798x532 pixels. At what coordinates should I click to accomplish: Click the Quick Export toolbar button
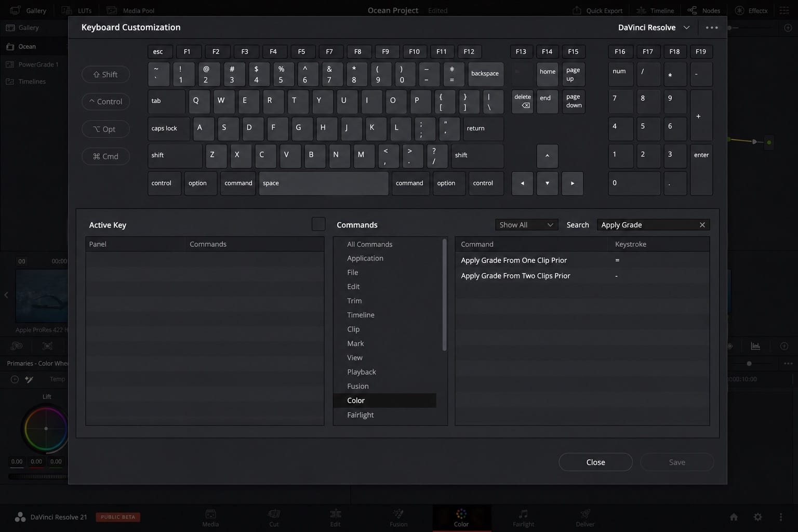coord(597,10)
